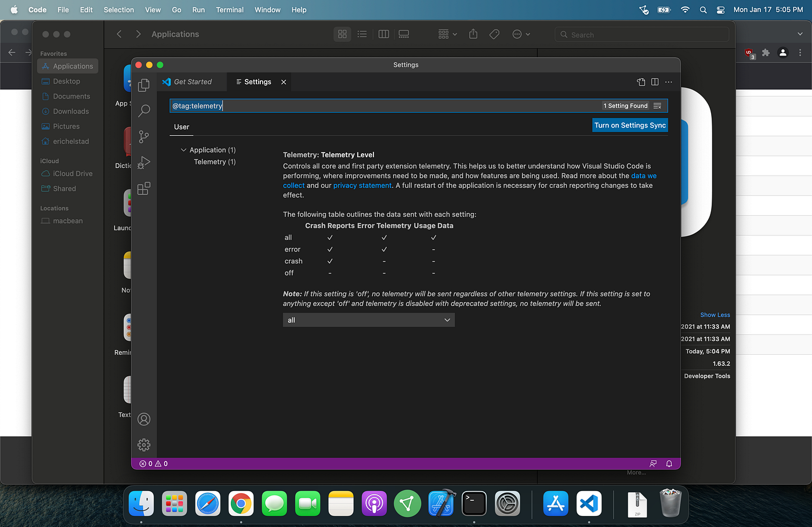Open the Go menu in the menu bar
This screenshot has height=527, width=812.
point(176,10)
